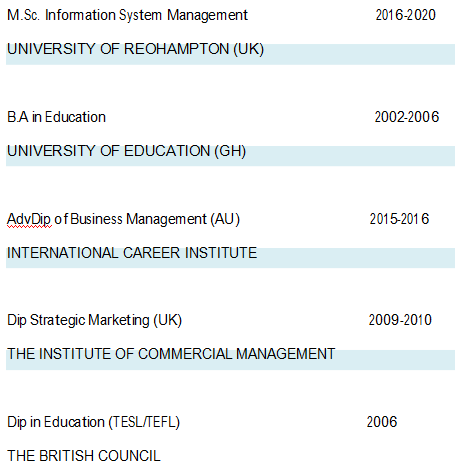Click the Business Management (AU) text
455x473 pixels.
point(155,220)
